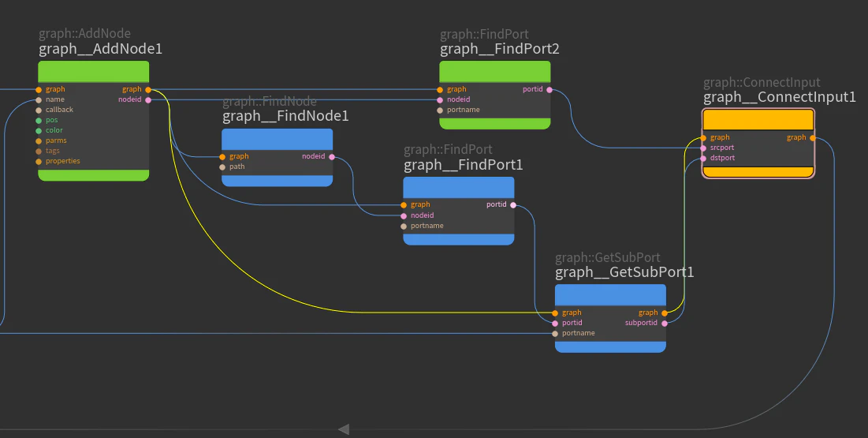Click graph output port on GetSubPort1
The image size is (868, 438).
665,313
